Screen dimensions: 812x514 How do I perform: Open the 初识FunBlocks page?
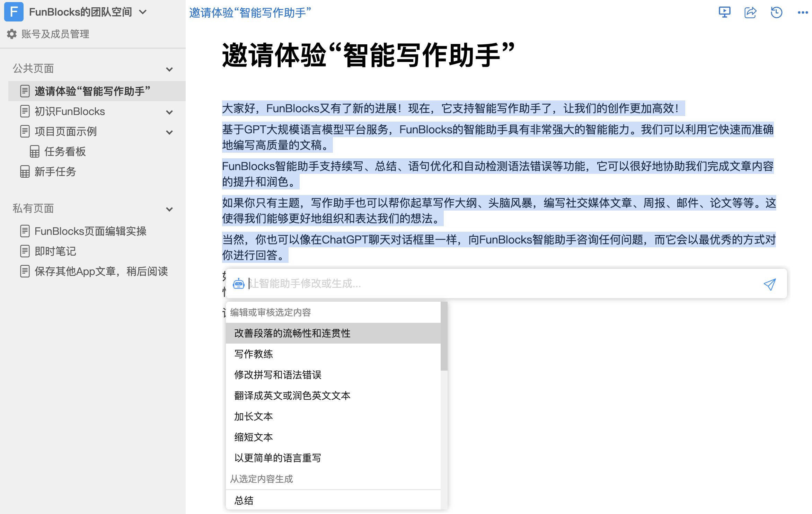tap(70, 112)
